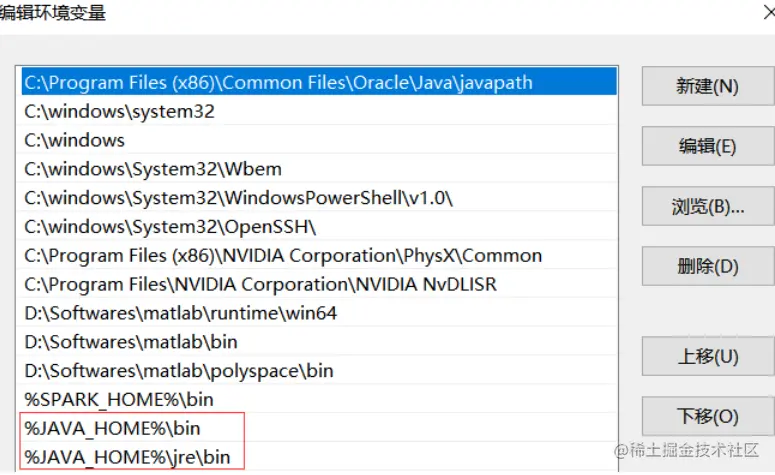Screen dimensions: 775x475
Task: Delete the selected entry with 删除(D)
Action: coord(708,266)
